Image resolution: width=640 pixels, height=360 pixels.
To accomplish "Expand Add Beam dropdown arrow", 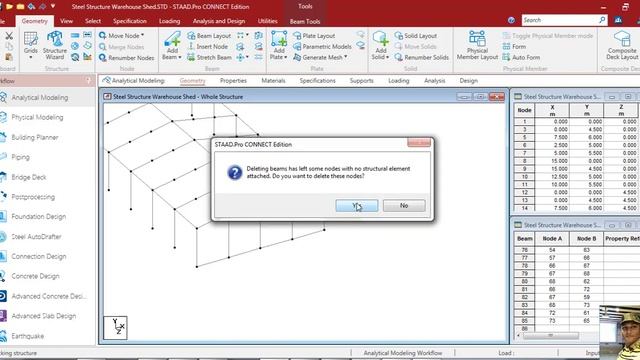I will [x=180, y=57].
